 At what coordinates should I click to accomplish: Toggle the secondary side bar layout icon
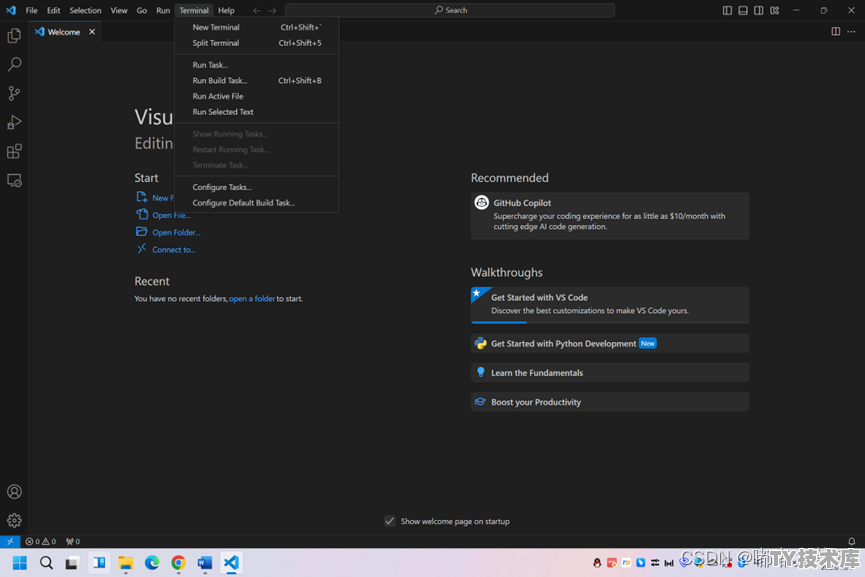[759, 10]
